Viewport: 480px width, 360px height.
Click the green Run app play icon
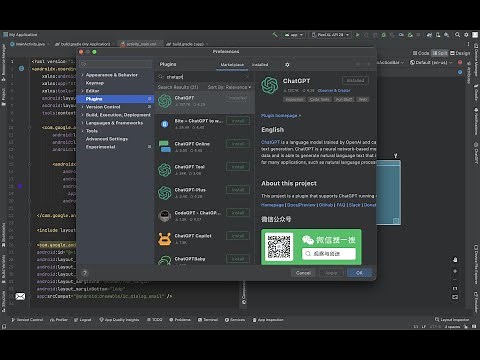point(358,35)
